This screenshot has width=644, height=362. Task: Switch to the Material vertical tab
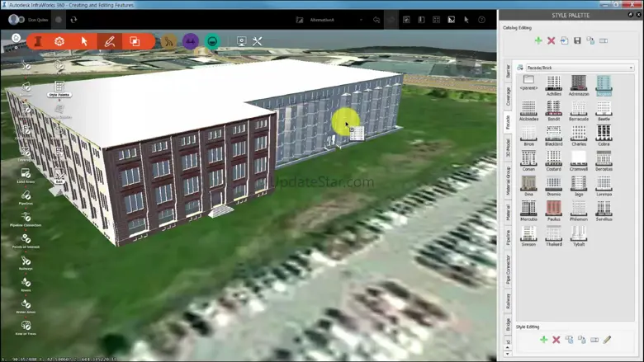[508, 213]
